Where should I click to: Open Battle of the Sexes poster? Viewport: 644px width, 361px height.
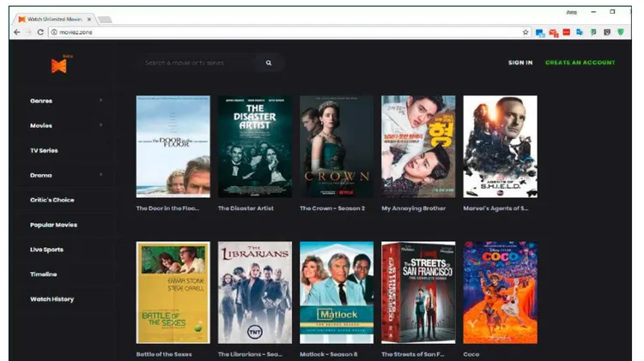[x=173, y=292]
